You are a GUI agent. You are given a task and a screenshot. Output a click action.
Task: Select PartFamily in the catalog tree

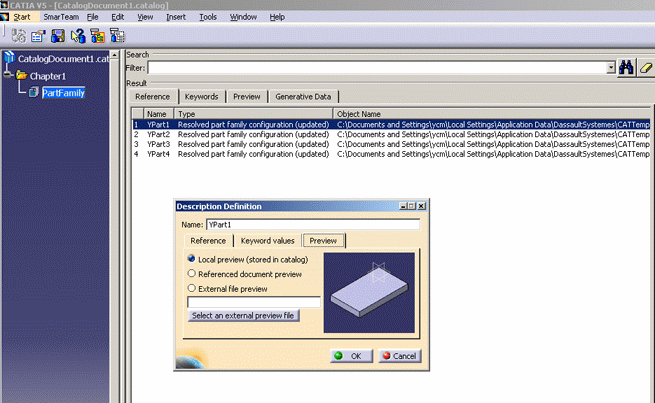[62, 92]
